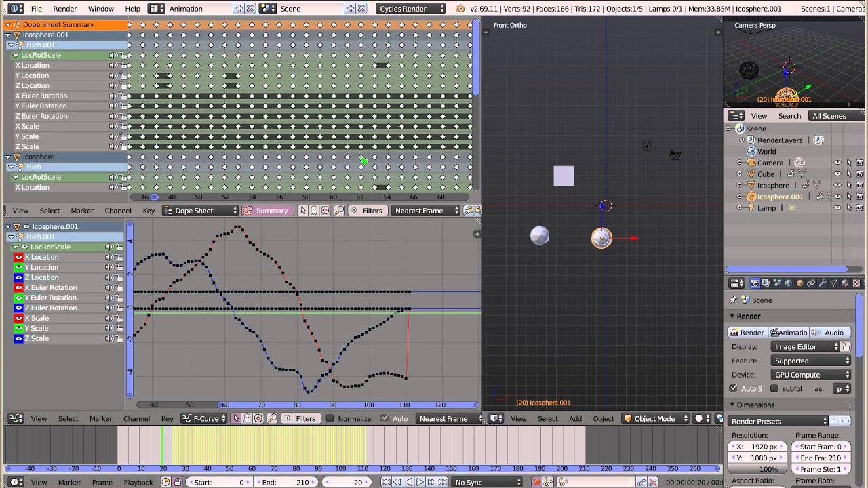868x488 pixels.
Task: Play animation in reverse
Action: click(x=408, y=482)
